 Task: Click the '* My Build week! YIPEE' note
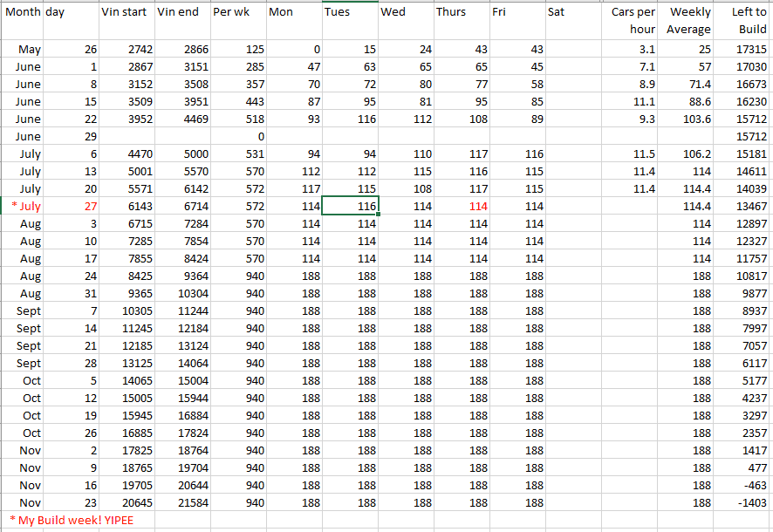click(x=72, y=520)
